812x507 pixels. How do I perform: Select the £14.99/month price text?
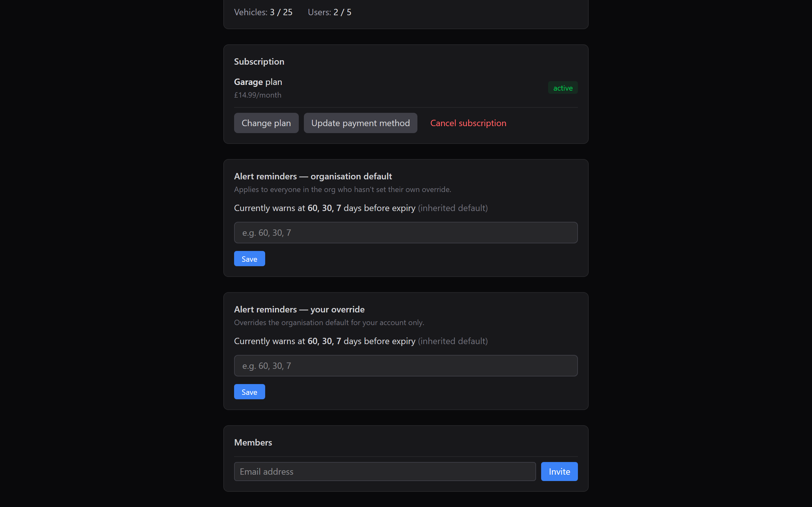[x=257, y=95]
